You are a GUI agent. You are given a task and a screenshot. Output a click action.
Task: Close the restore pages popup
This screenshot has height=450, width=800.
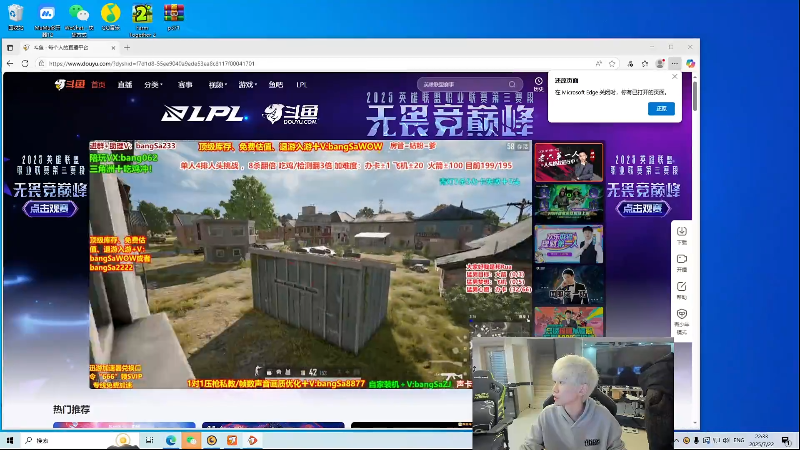tap(674, 77)
